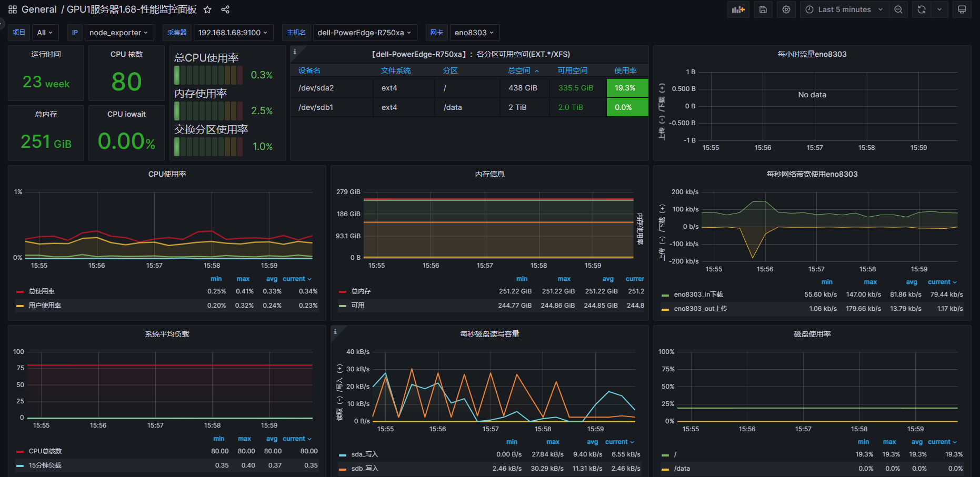Sort CPU使用率 legend by current

tap(297, 279)
